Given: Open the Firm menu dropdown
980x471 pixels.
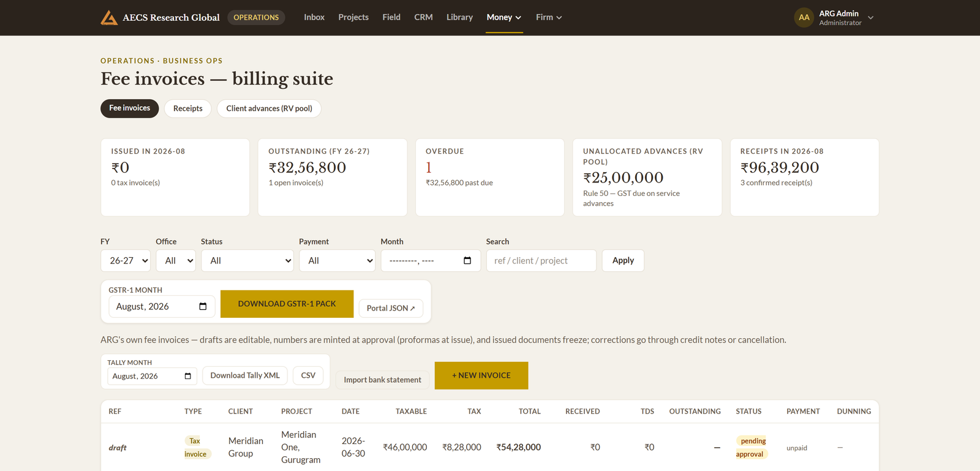Looking at the screenshot, I should pyautogui.click(x=549, y=17).
